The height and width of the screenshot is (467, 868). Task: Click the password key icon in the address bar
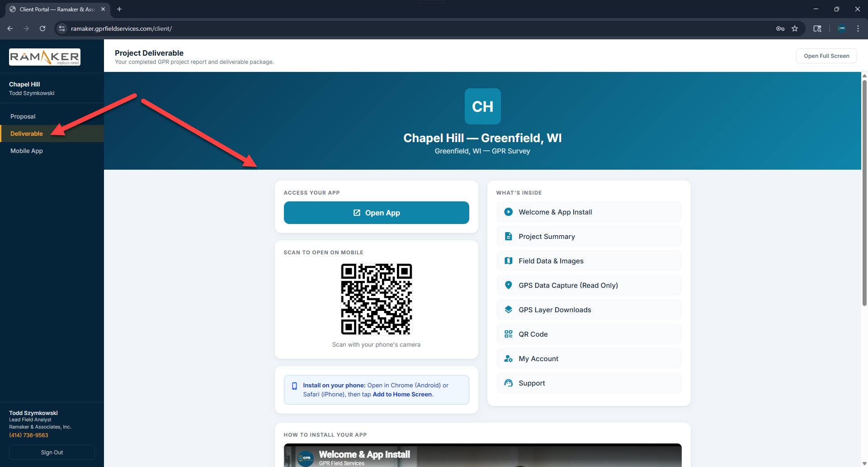780,29
